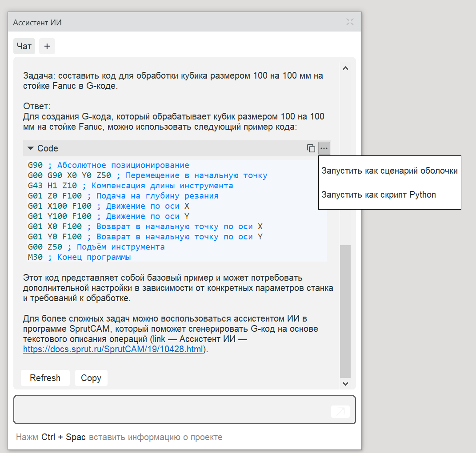Screen dimensions: 476x453
Task: Click the scroll up arrow in chat
Action: click(345, 68)
